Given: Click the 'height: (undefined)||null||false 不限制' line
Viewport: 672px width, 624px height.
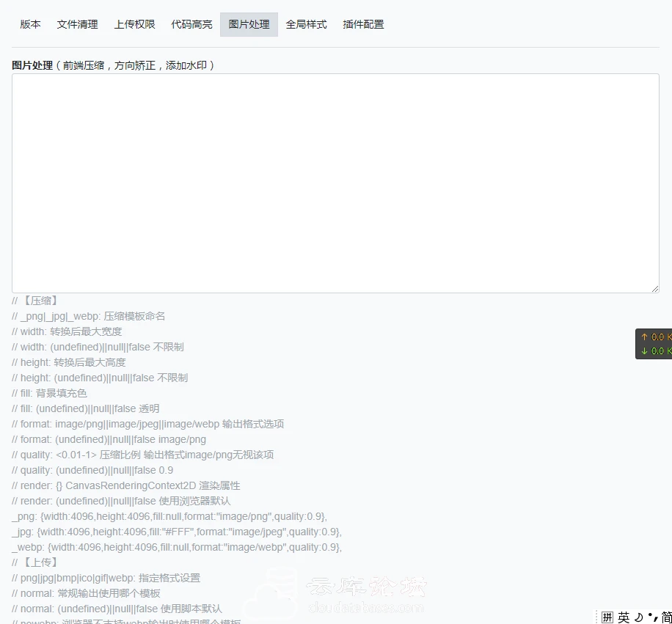Looking at the screenshot, I should click(100, 378).
